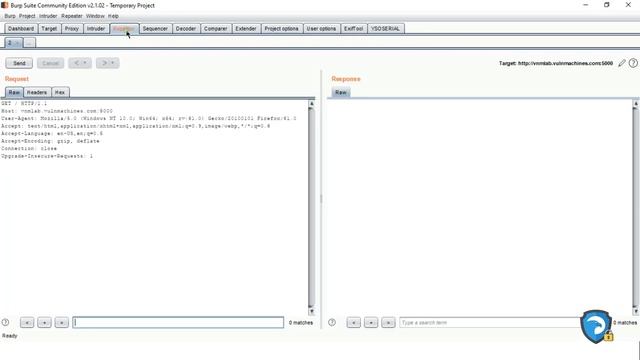This screenshot has height=360, width=640.
Task: Go to next match in response search
Action: 388,322
